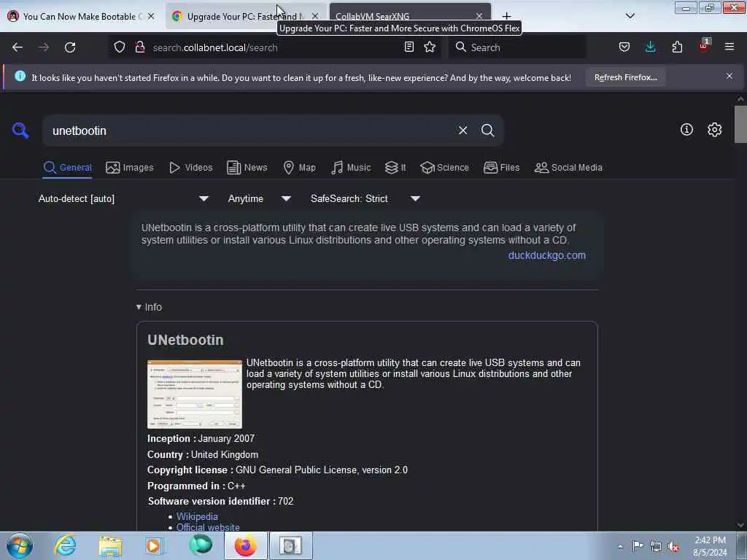Open the Official website link
This screenshot has height=560, width=747.
coord(208,527)
